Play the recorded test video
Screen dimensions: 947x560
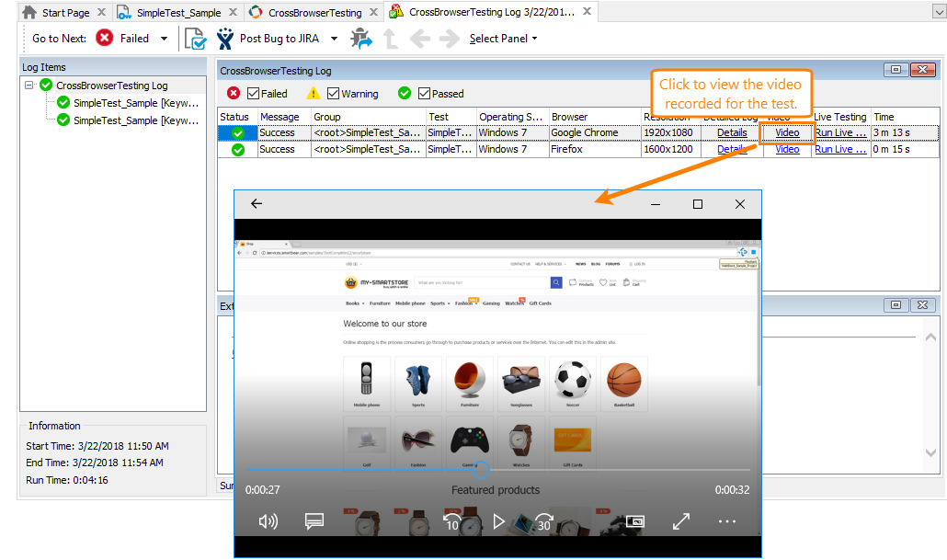(x=498, y=521)
